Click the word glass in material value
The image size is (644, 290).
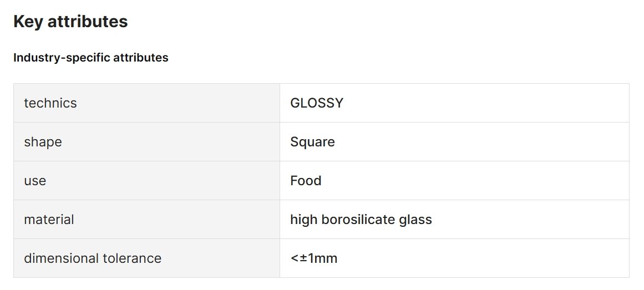[415, 220]
